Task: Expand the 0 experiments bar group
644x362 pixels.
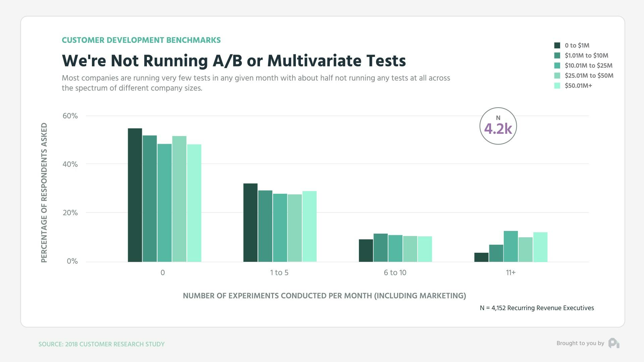Action: pos(164,194)
